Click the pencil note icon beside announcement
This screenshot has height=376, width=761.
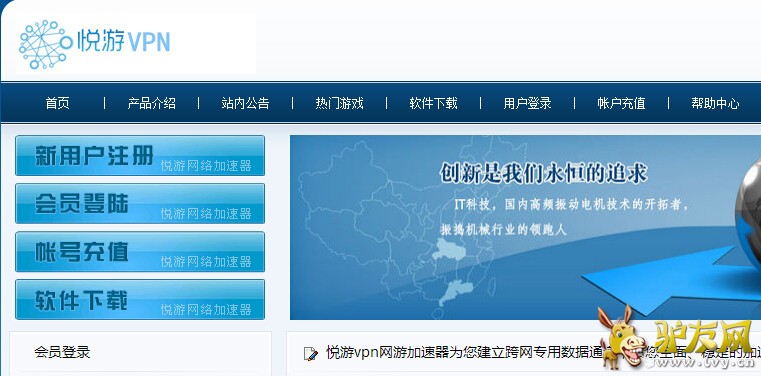[311, 353]
